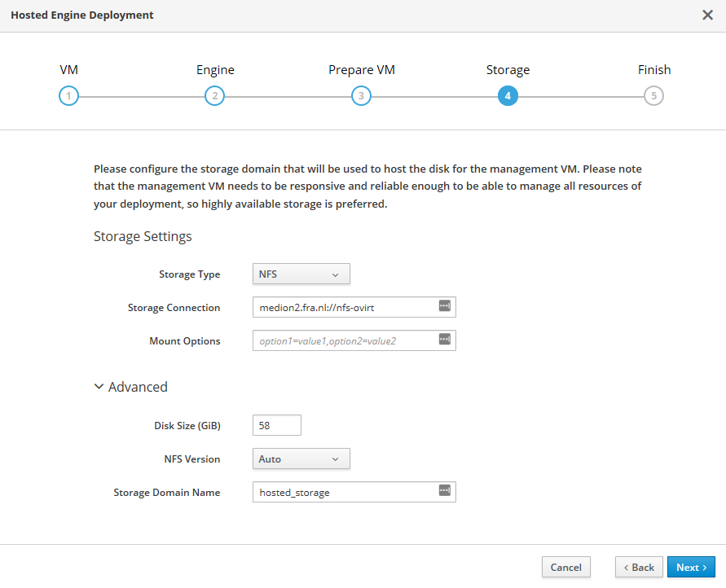This screenshot has height=588, width=726.
Task: Go back with the Back button
Action: click(x=638, y=567)
